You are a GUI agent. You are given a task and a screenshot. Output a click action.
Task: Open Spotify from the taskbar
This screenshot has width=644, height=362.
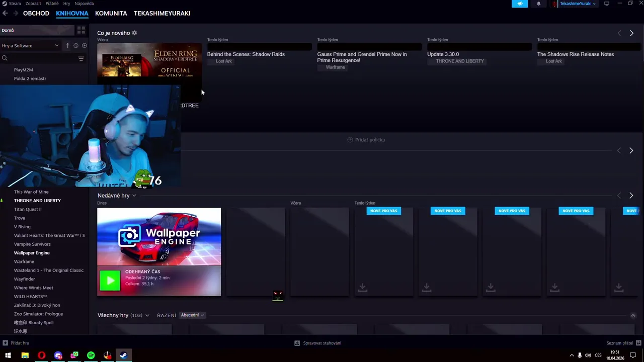click(x=91, y=355)
